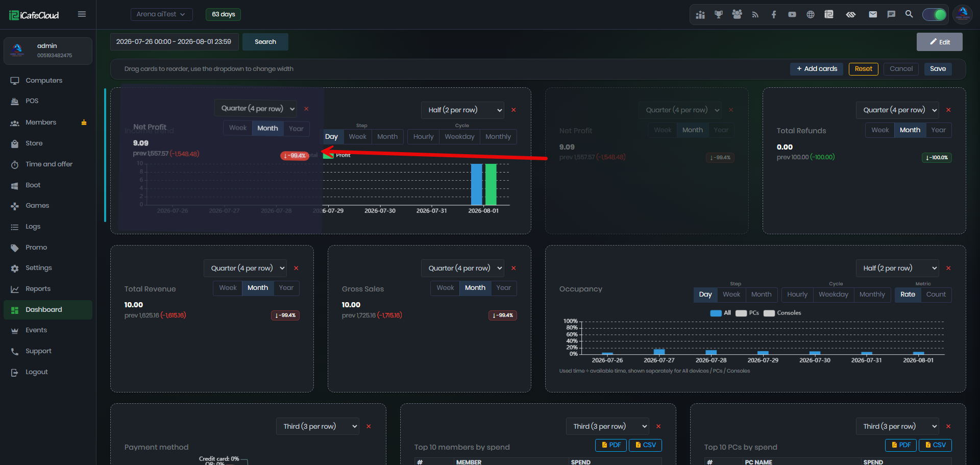Toggle the green switch in the header

935,14
